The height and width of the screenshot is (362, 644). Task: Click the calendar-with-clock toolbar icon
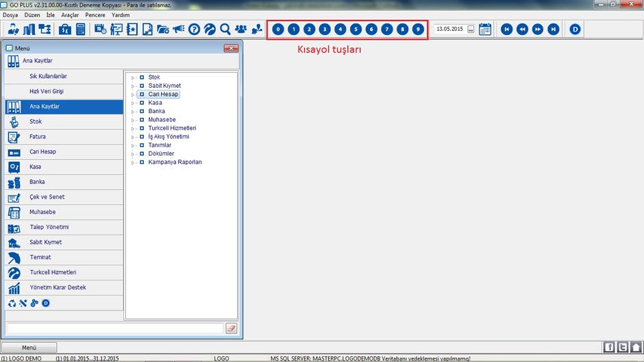tap(100, 29)
